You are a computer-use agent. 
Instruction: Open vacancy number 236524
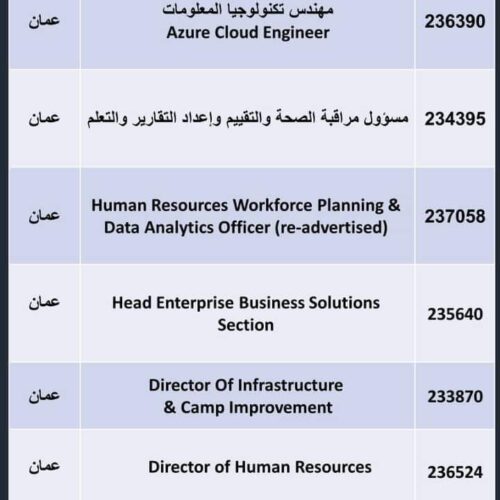point(455,472)
